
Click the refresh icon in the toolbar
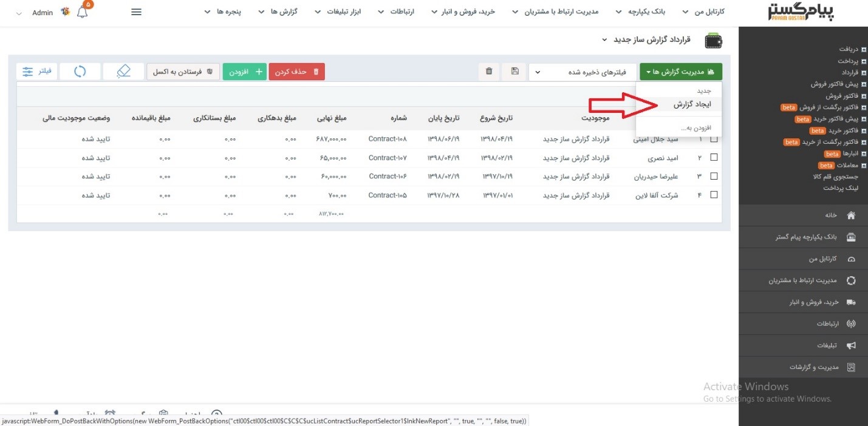point(80,72)
